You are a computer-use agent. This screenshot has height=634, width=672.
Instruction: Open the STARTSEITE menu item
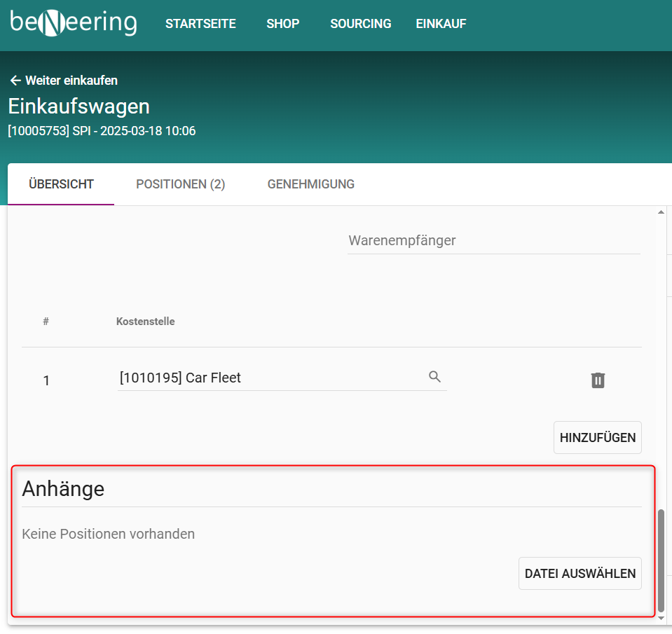[x=200, y=24]
